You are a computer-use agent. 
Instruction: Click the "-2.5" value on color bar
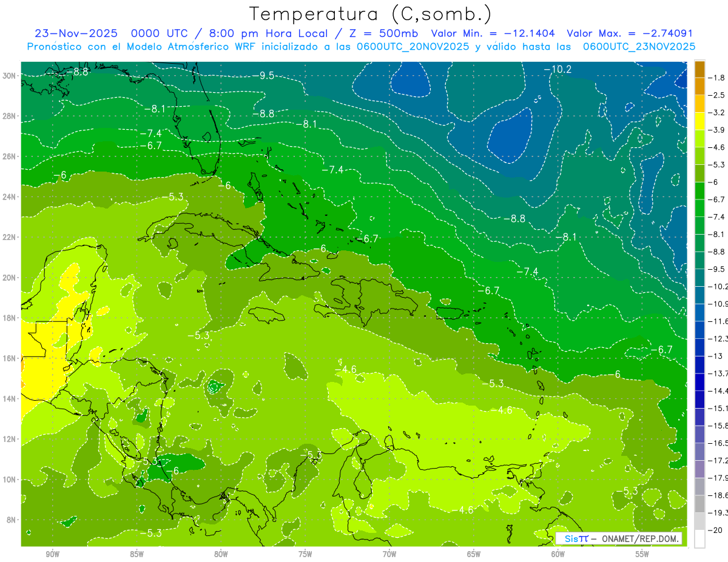(x=716, y=95)
